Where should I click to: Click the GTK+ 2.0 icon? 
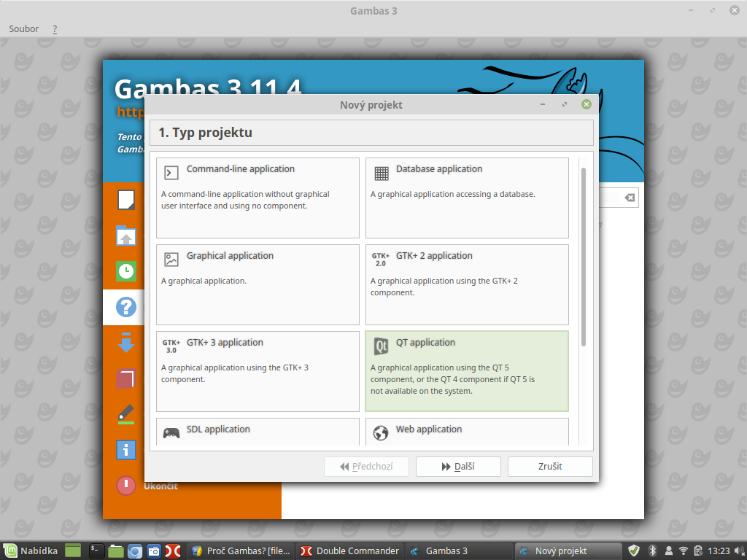tap(381, 260)
